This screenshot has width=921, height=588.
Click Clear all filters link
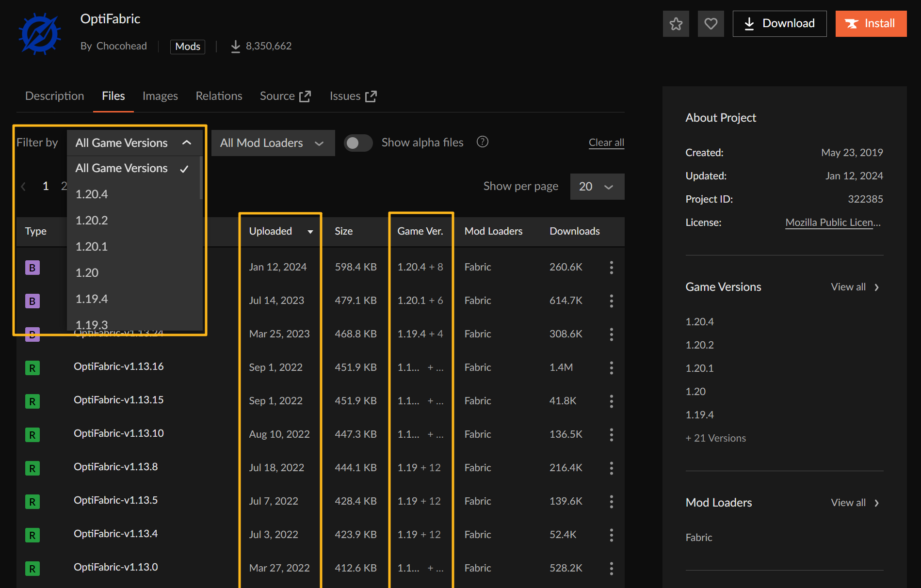[x=606, y=143]
